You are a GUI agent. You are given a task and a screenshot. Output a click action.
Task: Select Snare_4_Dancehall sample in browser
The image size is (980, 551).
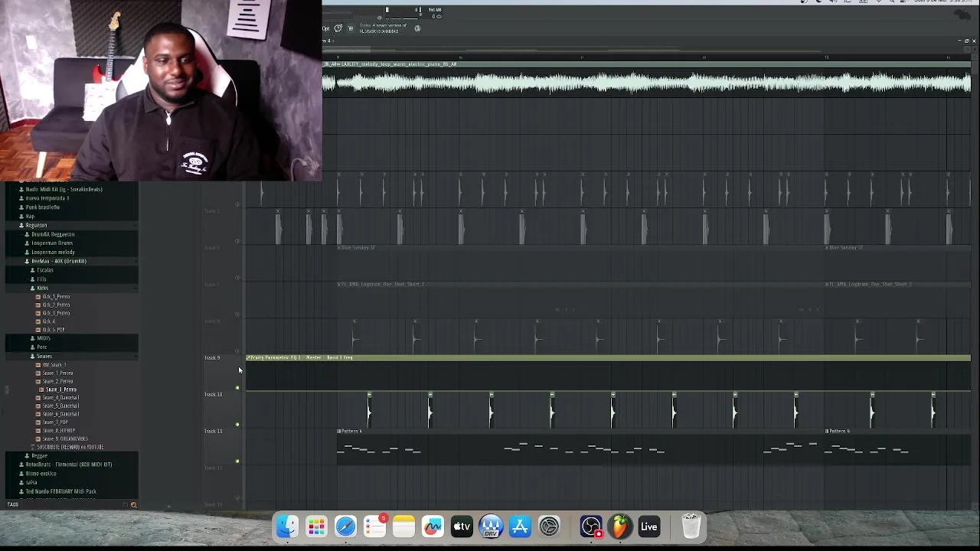[x=60, y=398]
